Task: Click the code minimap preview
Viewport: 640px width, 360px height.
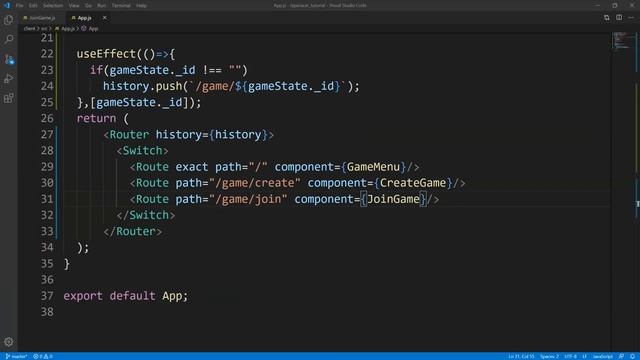Action: [x=622, y=41]
